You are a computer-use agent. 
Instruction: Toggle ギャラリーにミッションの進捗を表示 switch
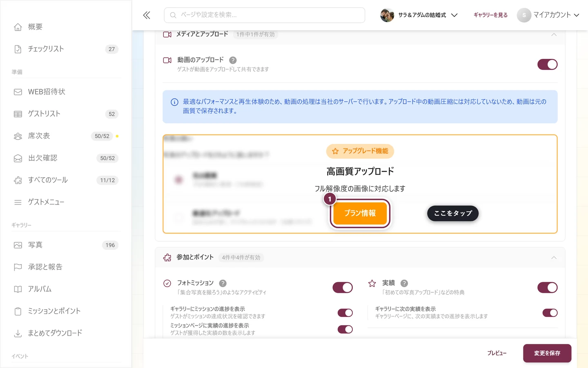tap(345, 313)
